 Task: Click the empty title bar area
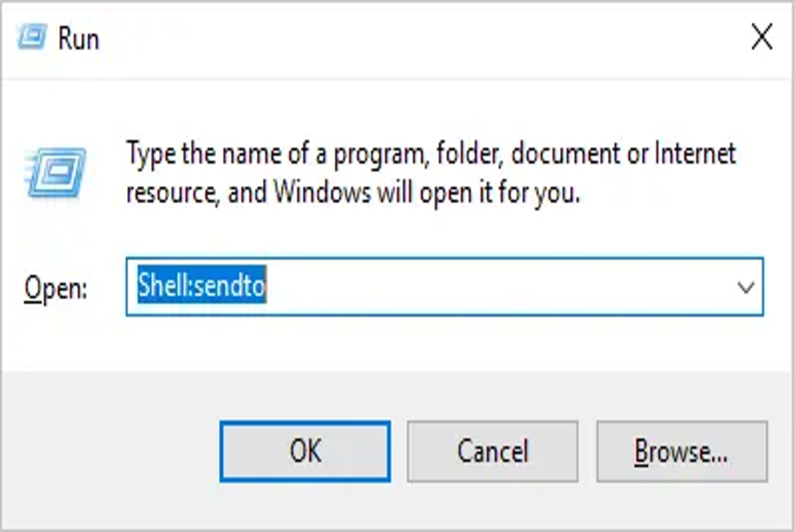click(x=420, y=38)
